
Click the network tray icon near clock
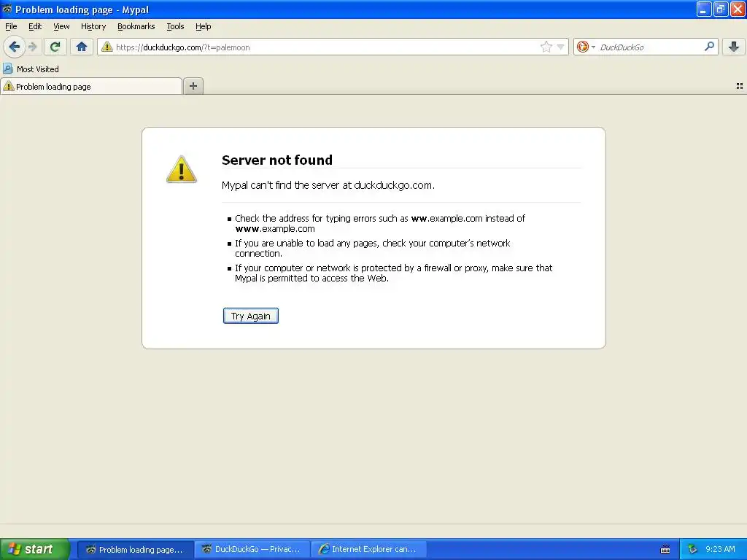point(693,550)
